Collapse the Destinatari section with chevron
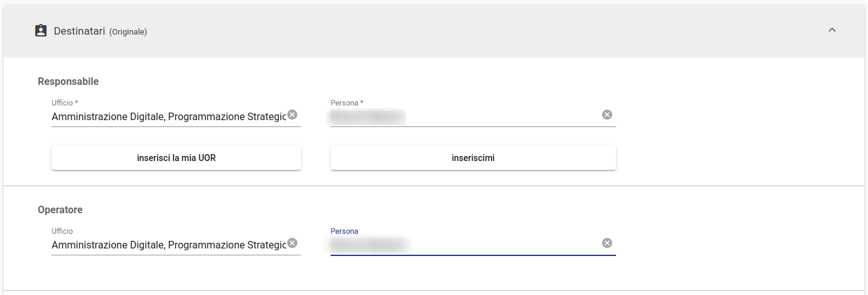 832,30
